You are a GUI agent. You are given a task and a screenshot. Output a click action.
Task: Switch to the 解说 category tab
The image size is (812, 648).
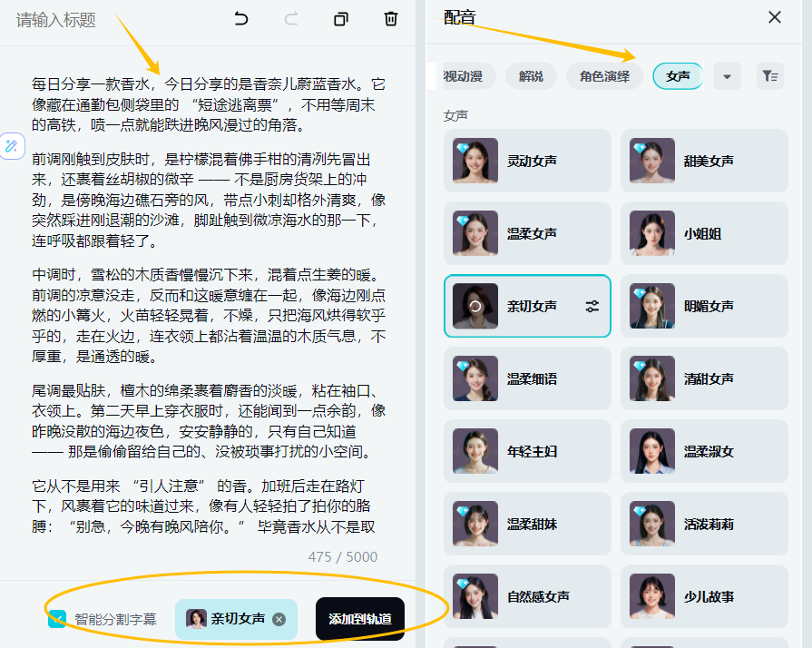[531, 76]
